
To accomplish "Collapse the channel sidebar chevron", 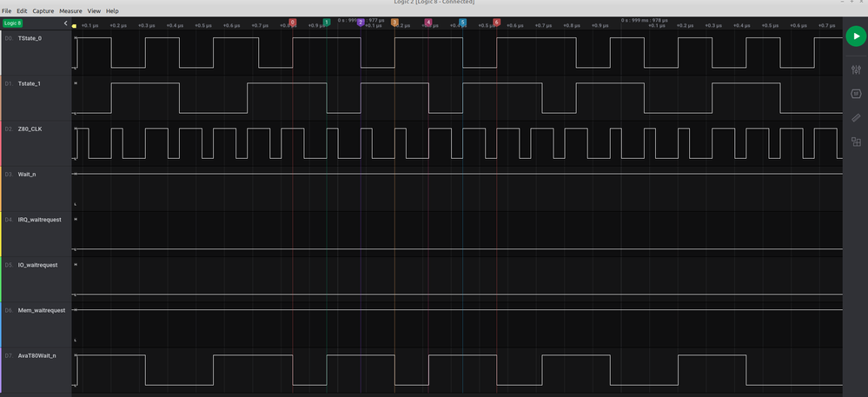I will 66,23.
